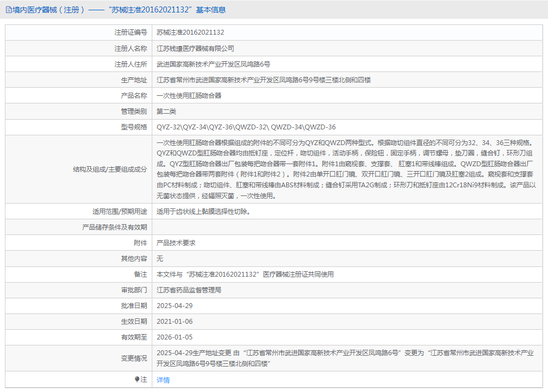Click the 产品名称 row label
The height and width of the screenshot is (392, 548).
(x=134, y=96)
